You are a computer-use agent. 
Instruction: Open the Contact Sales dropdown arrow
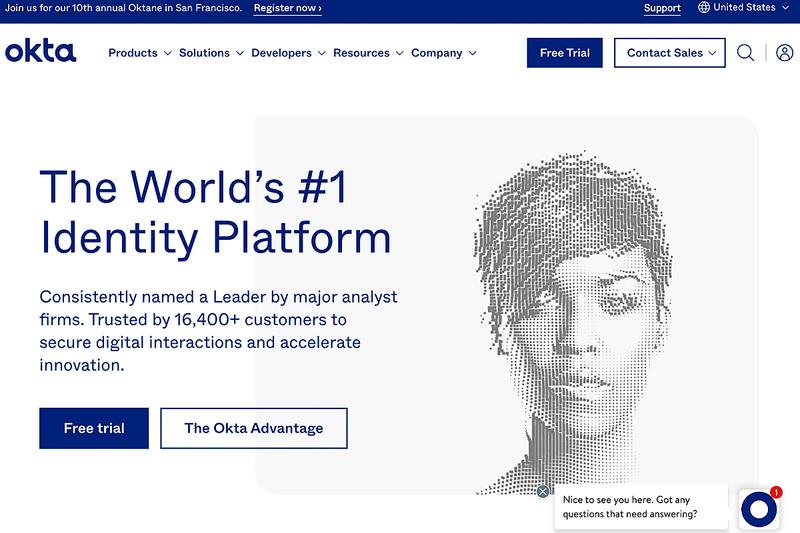pos(712,53)
